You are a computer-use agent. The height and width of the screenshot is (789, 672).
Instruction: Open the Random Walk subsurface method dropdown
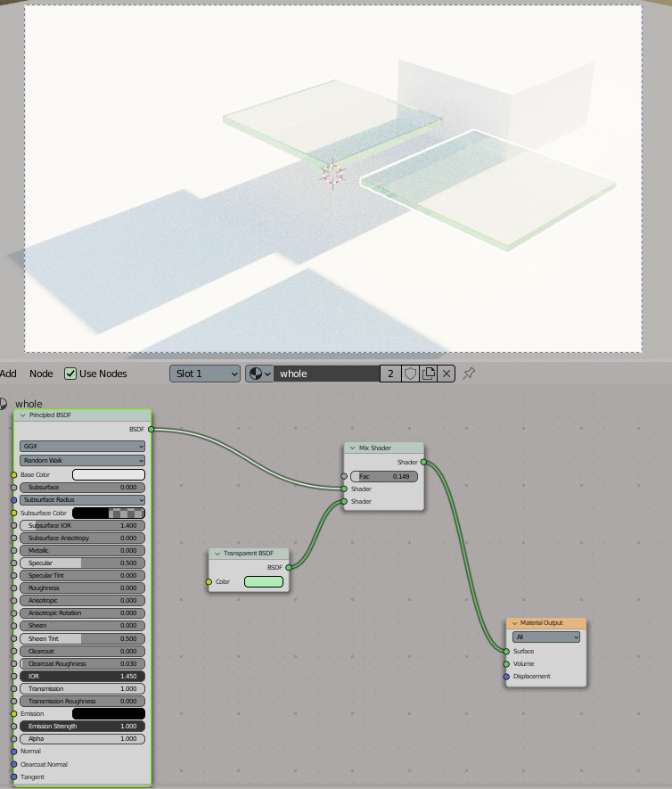click(83, 460)
